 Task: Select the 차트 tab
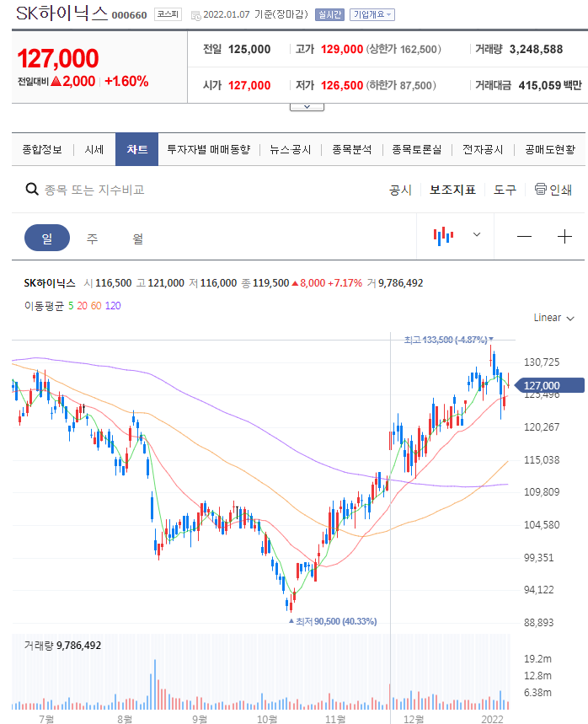click(x=137, y=149)
